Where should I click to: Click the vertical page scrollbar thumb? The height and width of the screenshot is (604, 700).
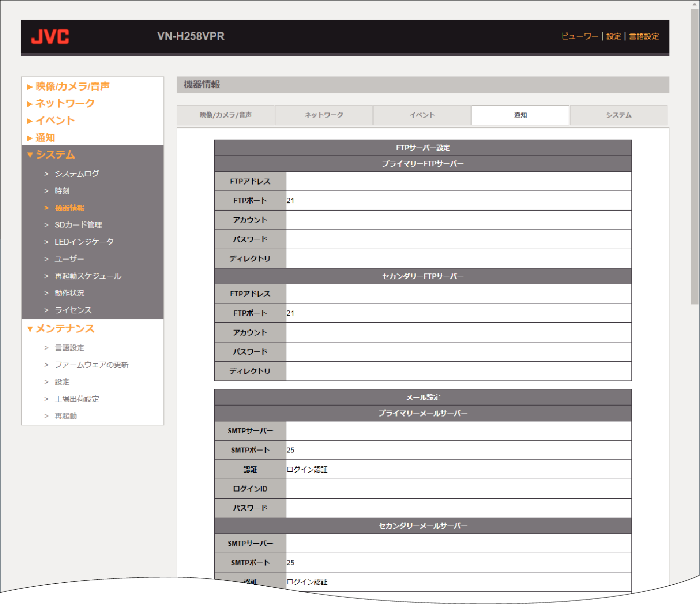(695, 156)
